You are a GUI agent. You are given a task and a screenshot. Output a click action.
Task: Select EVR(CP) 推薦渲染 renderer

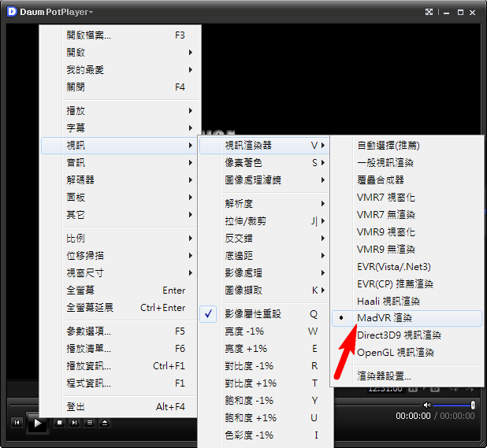click(x=407, y=284)
